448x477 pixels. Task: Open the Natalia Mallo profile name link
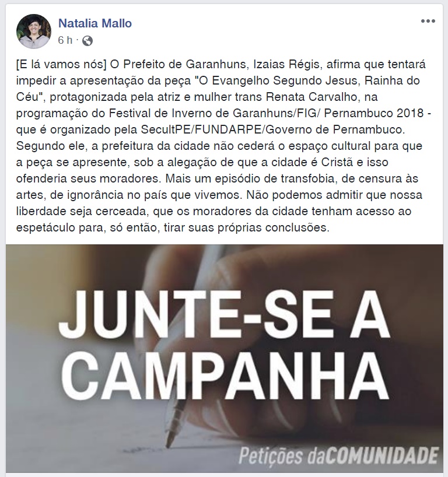click(x=95, y=23)
